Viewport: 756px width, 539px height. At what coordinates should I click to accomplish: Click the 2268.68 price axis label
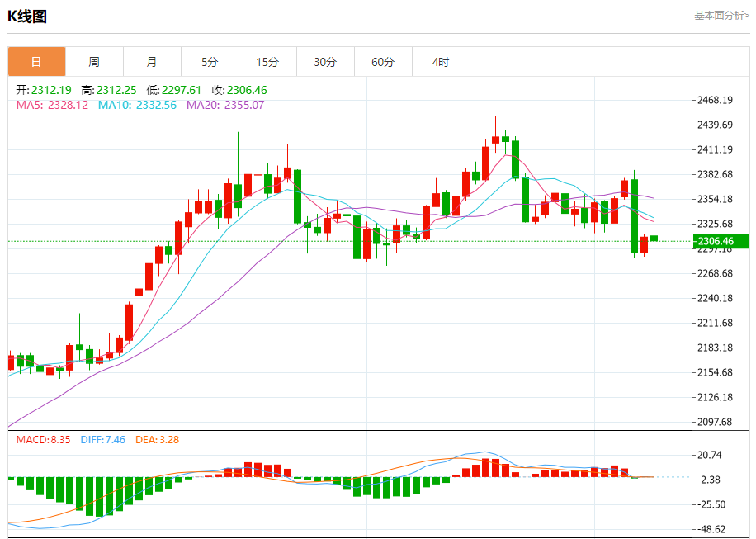pyautogui.click(x=716, y=273)
